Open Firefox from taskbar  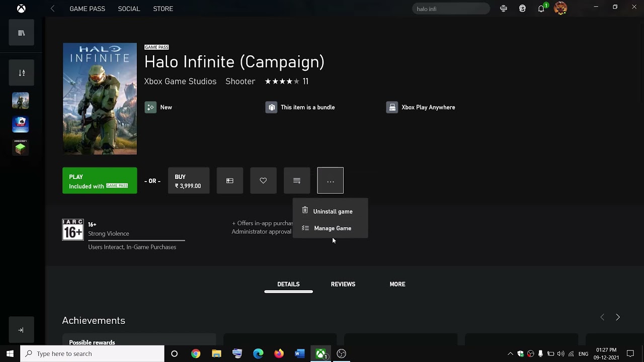279,353
